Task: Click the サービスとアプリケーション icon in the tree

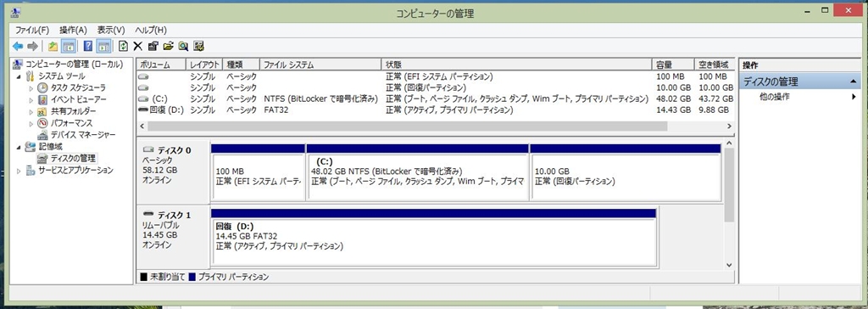Action: pos(31,171)
